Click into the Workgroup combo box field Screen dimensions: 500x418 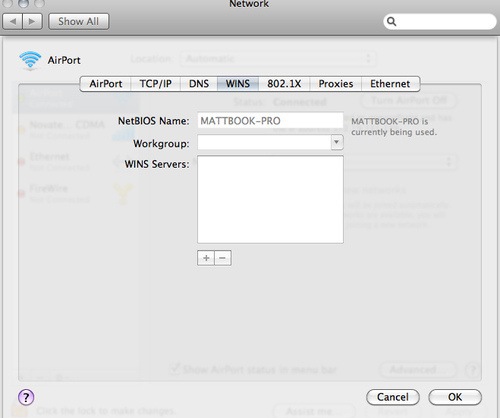click(x=264, y=143)
